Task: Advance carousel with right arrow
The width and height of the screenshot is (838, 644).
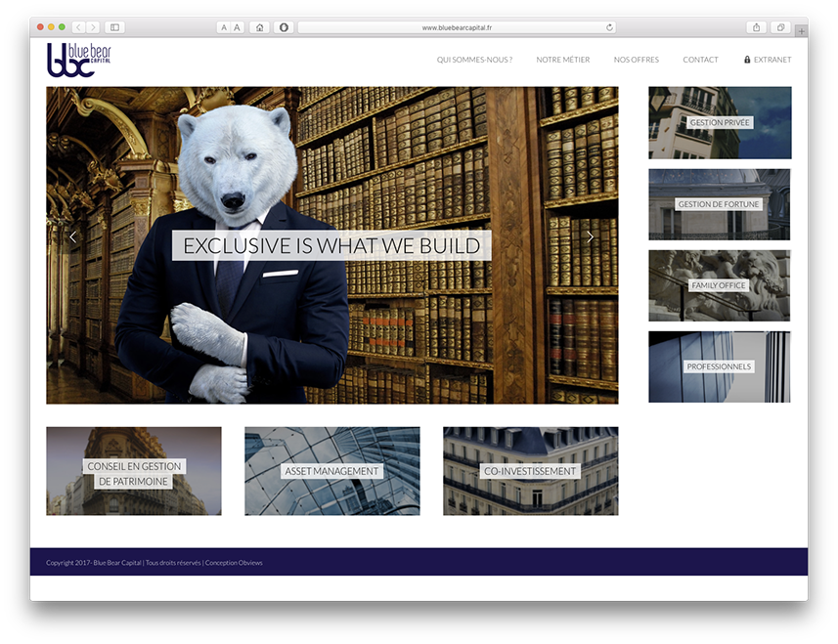Action: [x=590, y=236]
